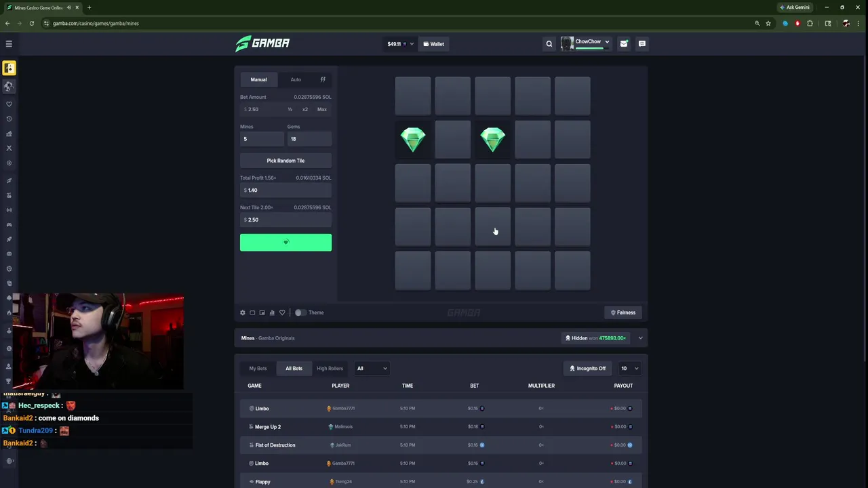Reload the page in Chrome
This screenshot has width=868, height=488.
pos(31,23)
